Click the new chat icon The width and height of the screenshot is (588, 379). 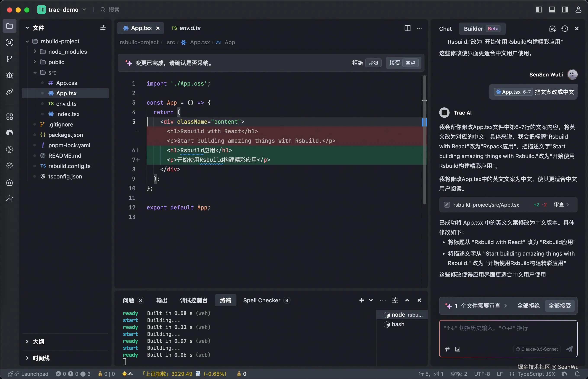(552, 29)
